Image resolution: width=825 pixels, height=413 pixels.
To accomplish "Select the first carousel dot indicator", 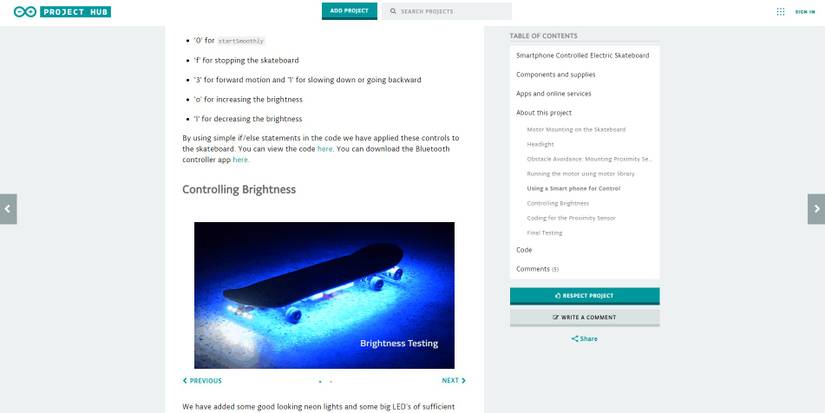I will pos(320,382).
